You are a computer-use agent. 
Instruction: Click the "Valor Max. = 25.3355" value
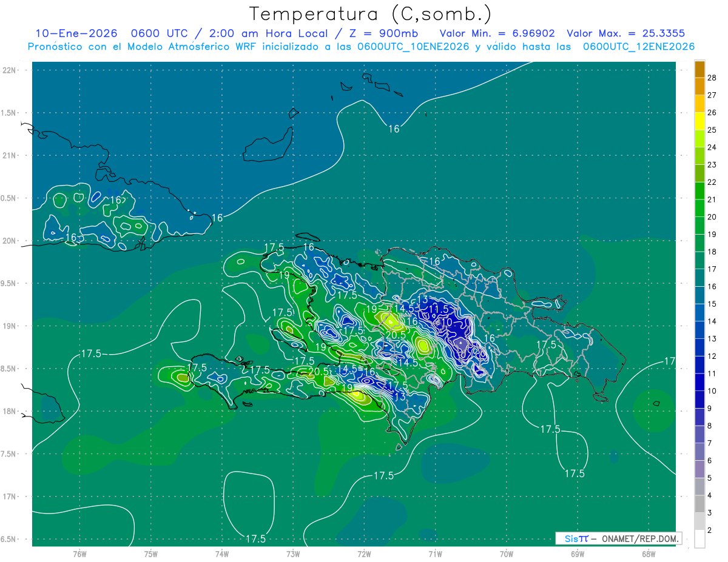[626, 33]
